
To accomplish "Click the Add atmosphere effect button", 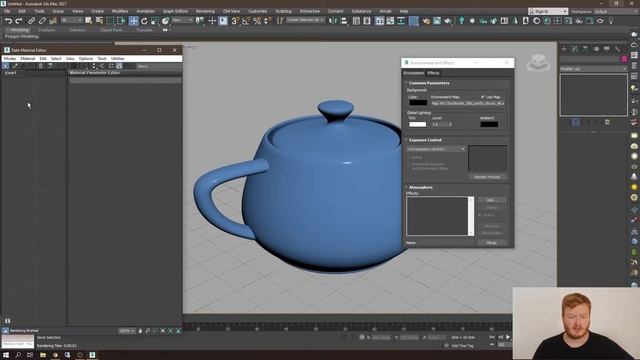I will point(492,200).
